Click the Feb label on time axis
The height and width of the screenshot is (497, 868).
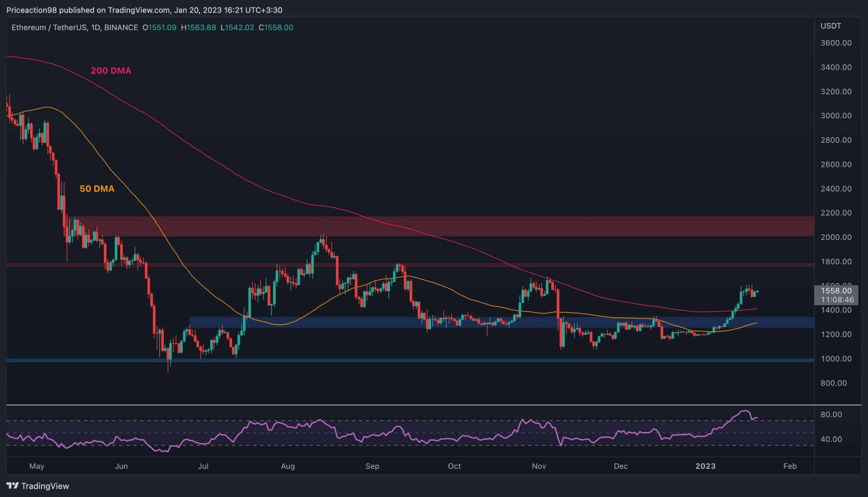click(790, 466)
